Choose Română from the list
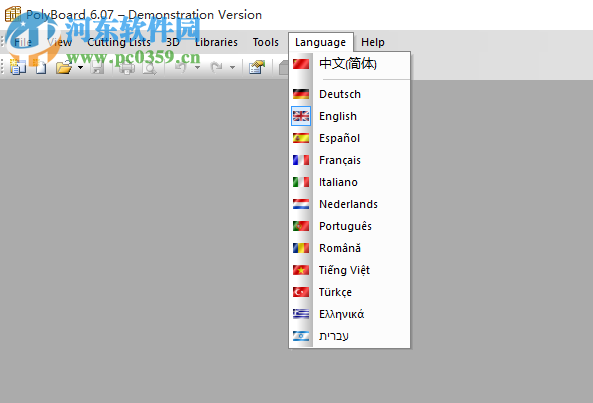Screen dimensions: 593x403 pos(349,248)
